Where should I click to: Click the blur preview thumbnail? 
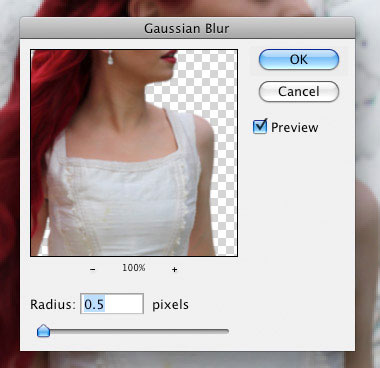(134, 153)
